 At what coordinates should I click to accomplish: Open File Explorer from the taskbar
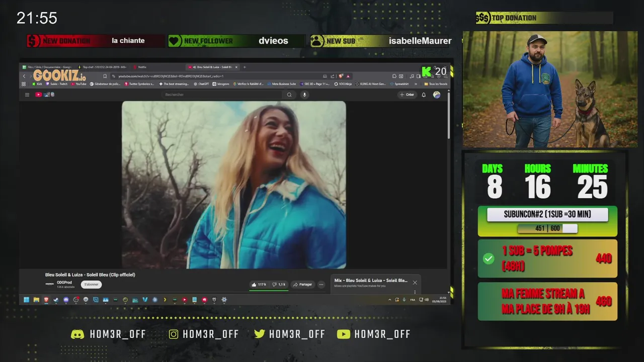[37, 300]
